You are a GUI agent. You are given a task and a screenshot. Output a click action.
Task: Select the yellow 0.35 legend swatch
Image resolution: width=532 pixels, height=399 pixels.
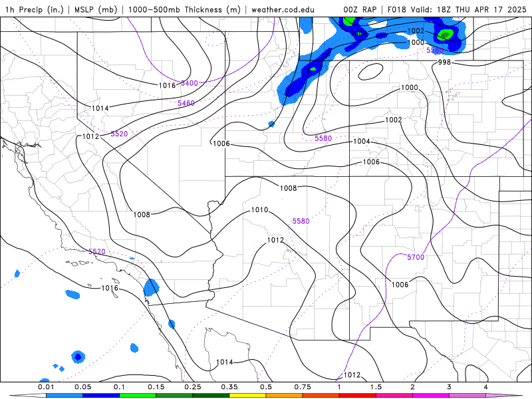[247, 396]
